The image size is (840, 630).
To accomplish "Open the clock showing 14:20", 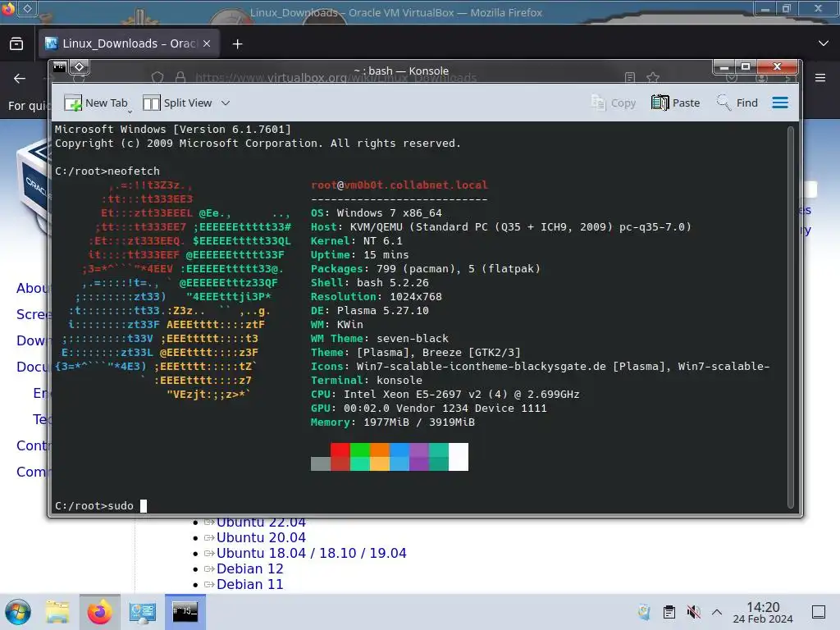I will pos(763,612).
